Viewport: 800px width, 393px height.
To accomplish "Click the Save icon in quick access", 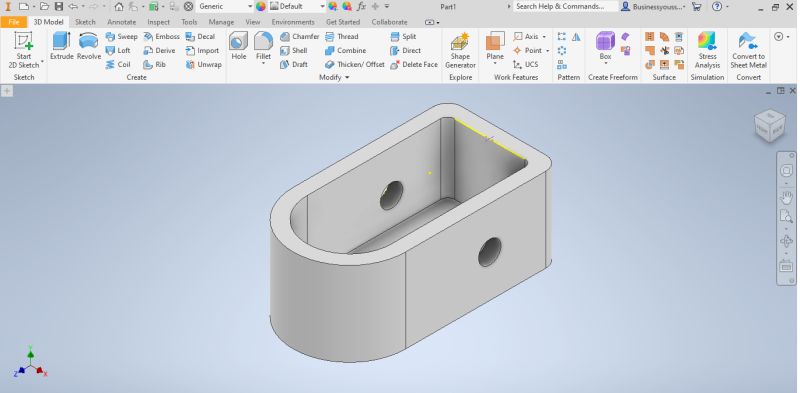I will (59, 7).
